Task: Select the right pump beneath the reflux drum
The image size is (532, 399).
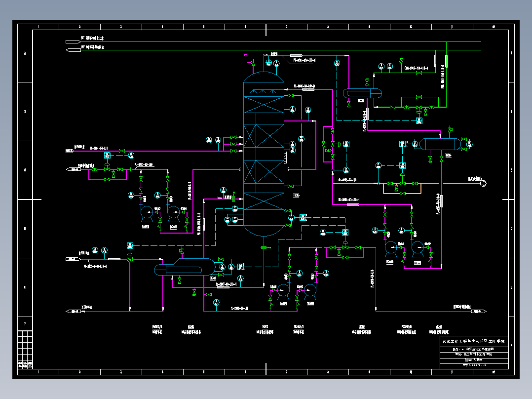Action: coord(418,249)
